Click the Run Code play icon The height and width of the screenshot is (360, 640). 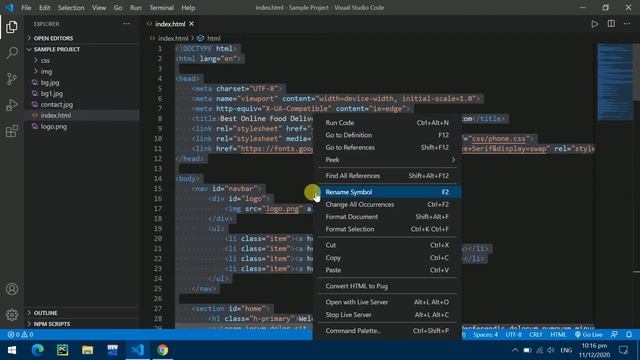point(595,24)
